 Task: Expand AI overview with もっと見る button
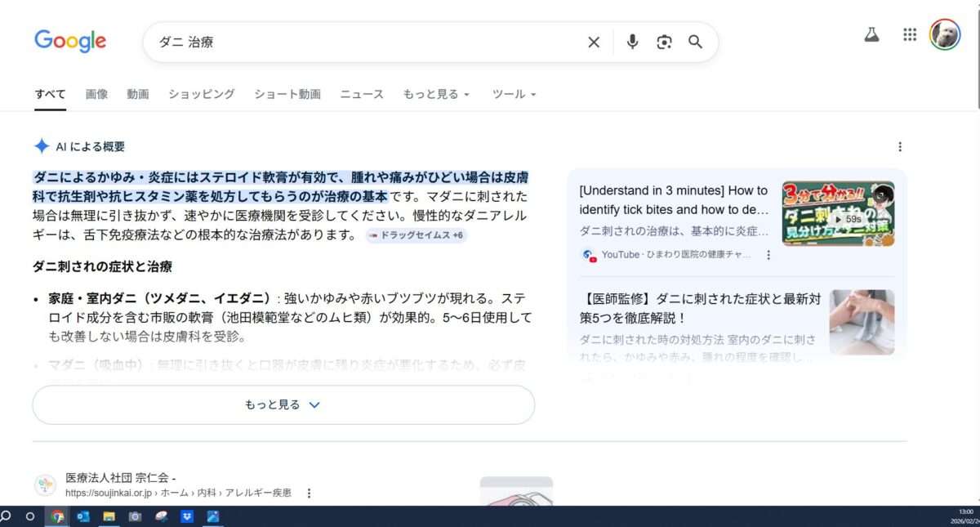click(x=283, y=405)
